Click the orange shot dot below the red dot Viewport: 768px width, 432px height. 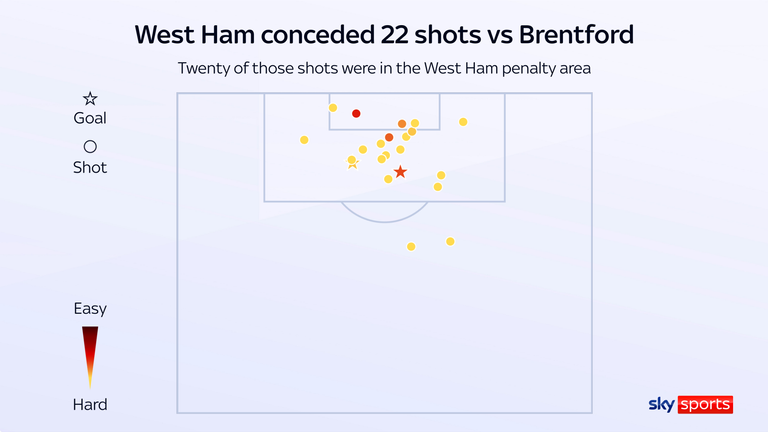pyautogui.click(x=389, y=137)
